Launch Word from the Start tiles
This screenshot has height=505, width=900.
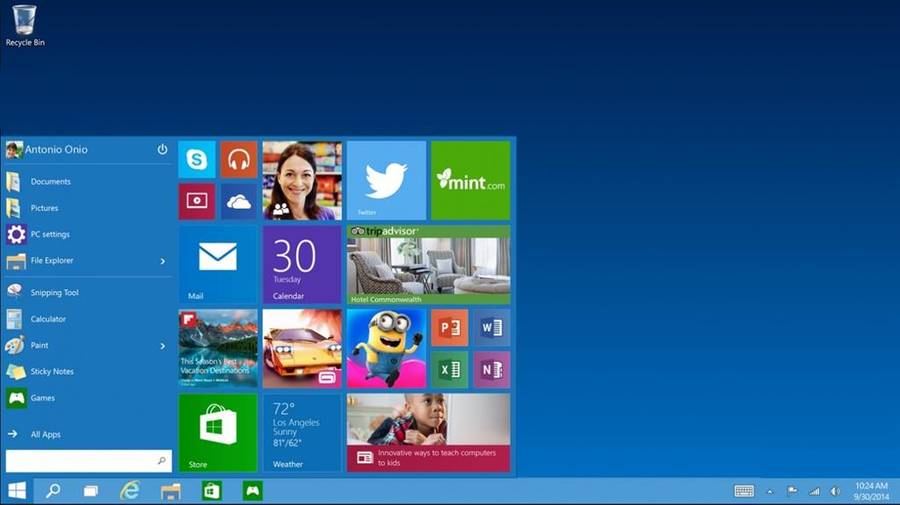pyautogui.click(x=491, y=327)
